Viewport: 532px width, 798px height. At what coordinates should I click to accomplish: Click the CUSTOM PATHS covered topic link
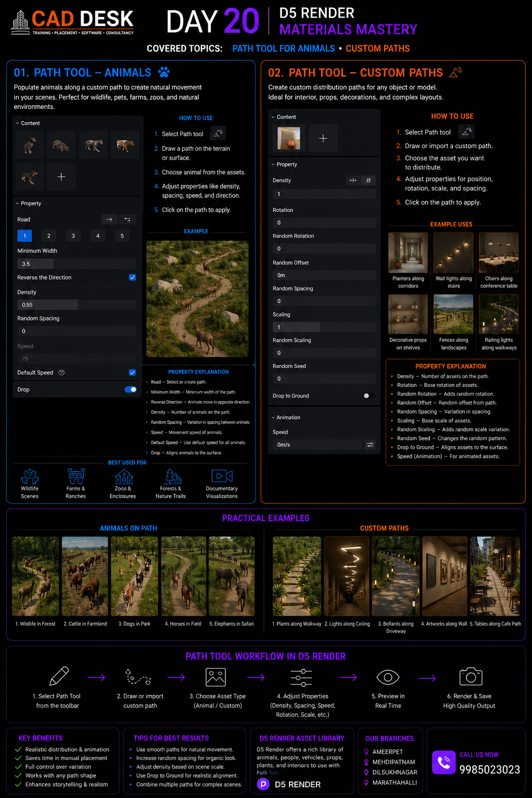click(378, 48)
